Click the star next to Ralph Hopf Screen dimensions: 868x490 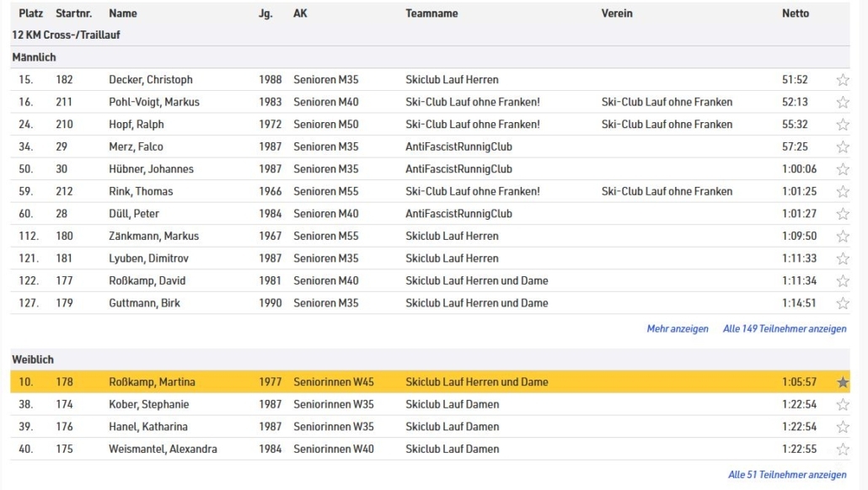click(842, 125)
